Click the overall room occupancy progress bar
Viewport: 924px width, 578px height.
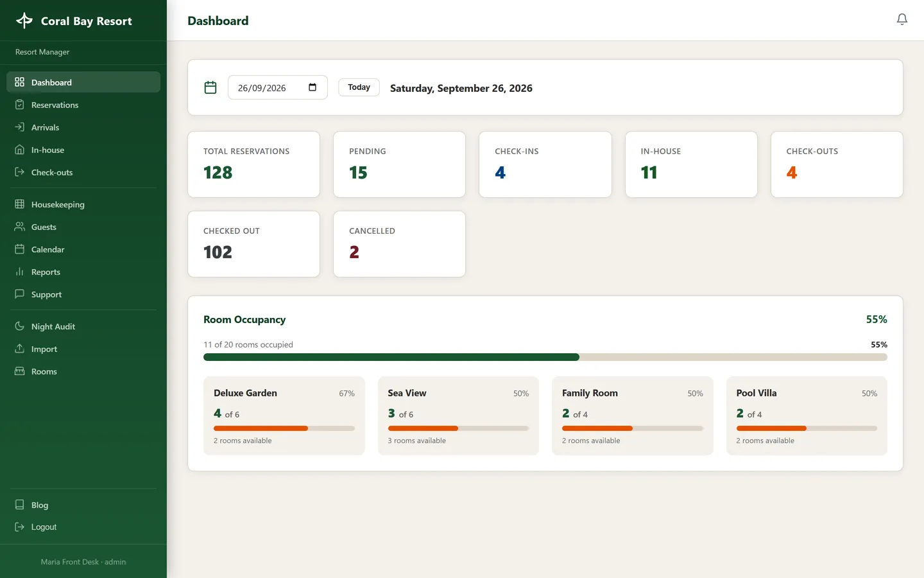tap(545, 357)
